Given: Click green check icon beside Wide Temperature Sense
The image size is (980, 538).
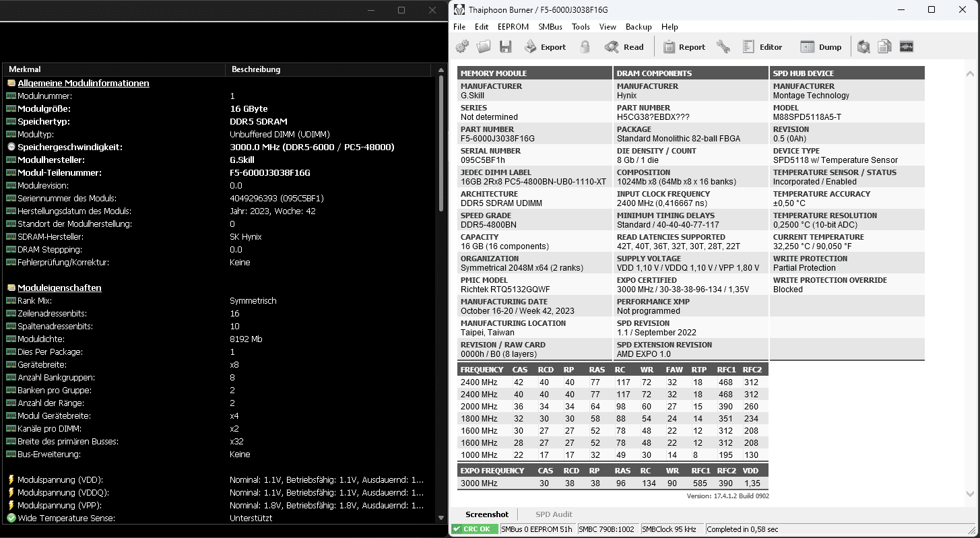Looking at the screenshot, I should click(x=11, y=518).
